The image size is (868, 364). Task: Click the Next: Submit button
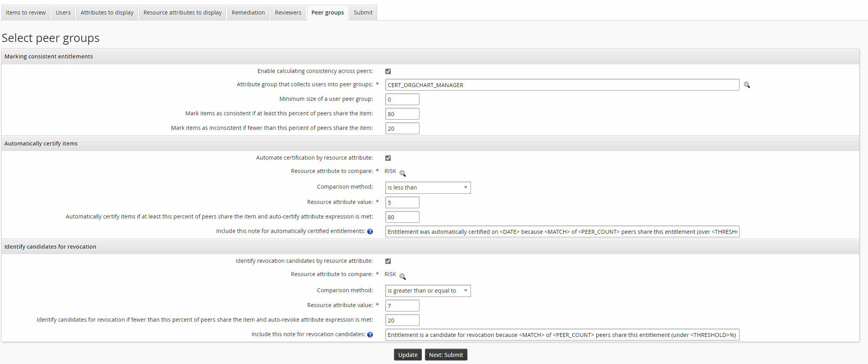click(446, 355)
